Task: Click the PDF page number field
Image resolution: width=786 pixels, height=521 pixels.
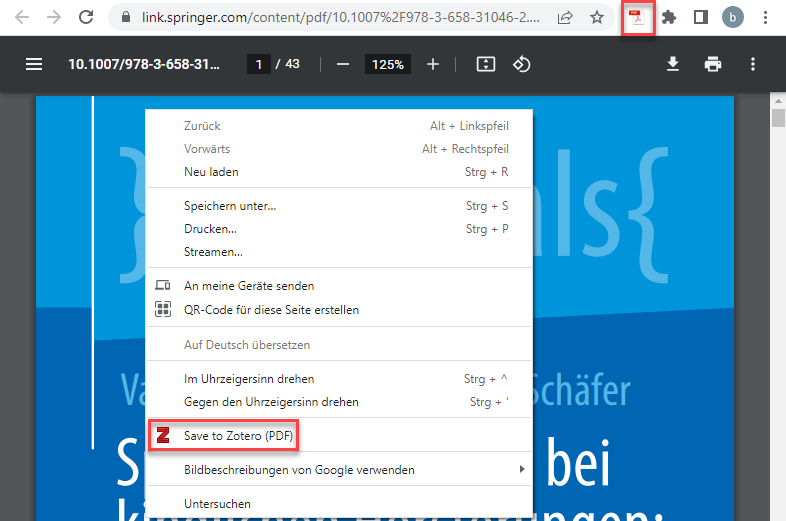Action: coord(259,64)
